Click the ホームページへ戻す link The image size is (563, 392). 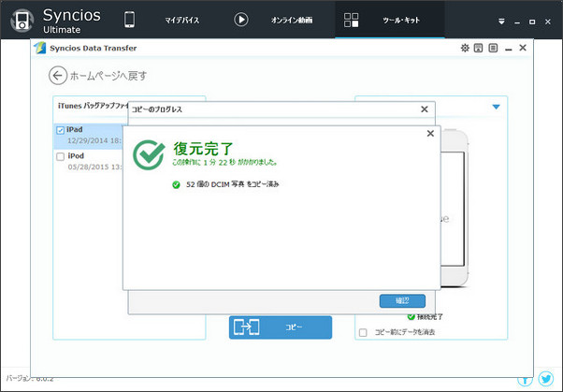click(x=108, y=76)
